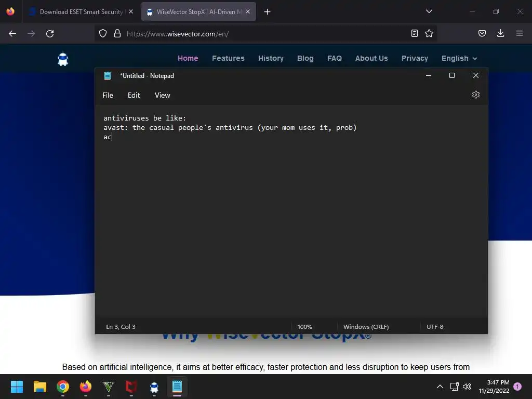532x399 pixels.
Task: Open a new Firefox tab
Action: pyautogui.click(x=268, y=12)
